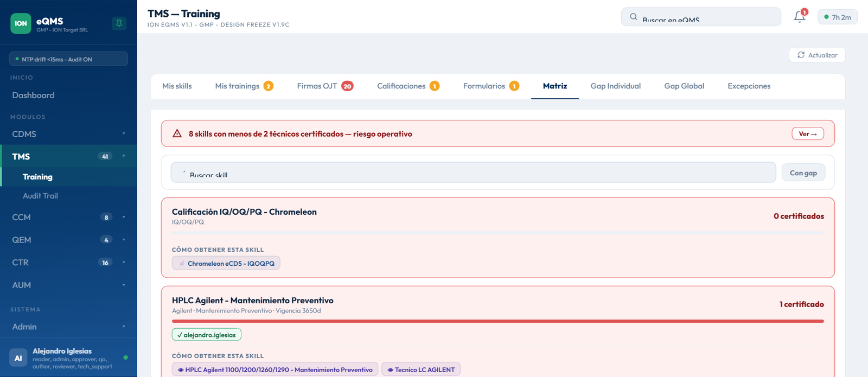The width and height of the screenshot is (868, 377).
Task: Click the Actualizar refresh button
Action: pyautogui.click(x=817, y=55)
